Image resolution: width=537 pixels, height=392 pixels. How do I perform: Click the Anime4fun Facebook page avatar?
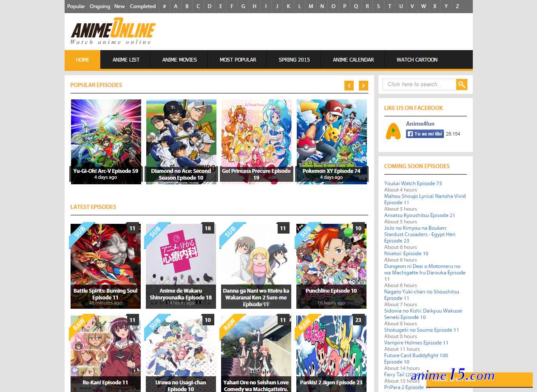pyautogui.click(x=393, y=131)
